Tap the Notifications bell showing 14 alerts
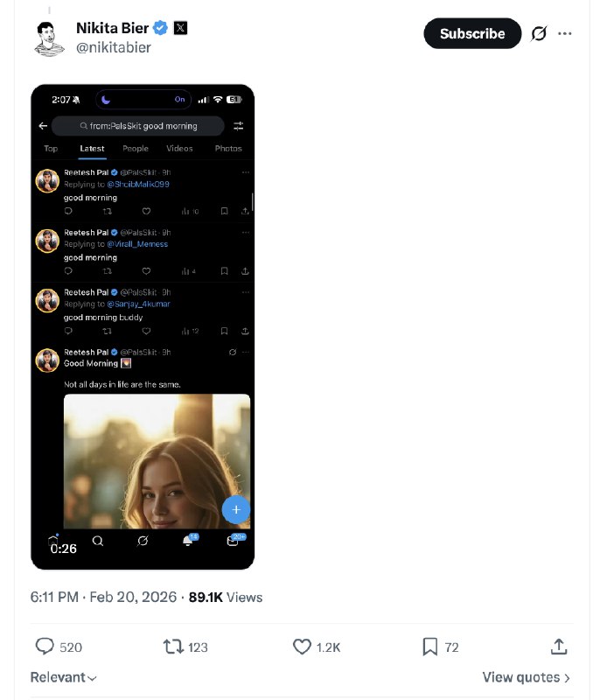Screen dimensions: 600x700 click(x=186, y=541)
